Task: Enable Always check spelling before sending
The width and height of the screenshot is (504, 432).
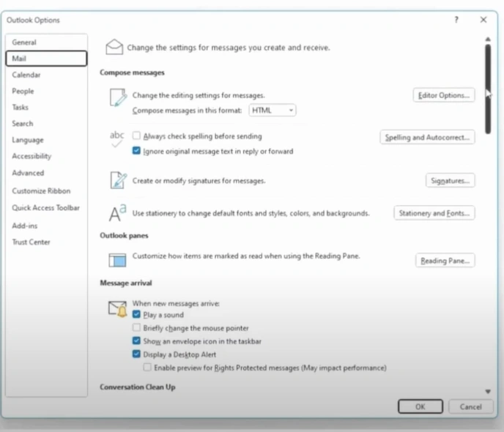Action: tap(136, 135)
